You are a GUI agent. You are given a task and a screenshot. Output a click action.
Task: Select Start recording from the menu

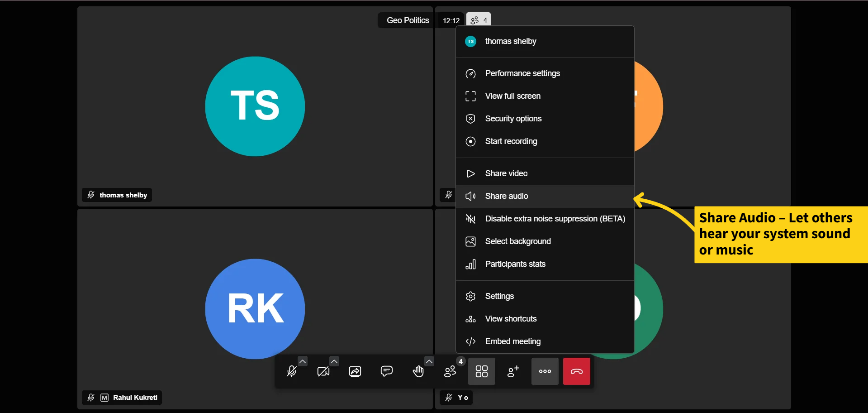(x=511, y=141)
